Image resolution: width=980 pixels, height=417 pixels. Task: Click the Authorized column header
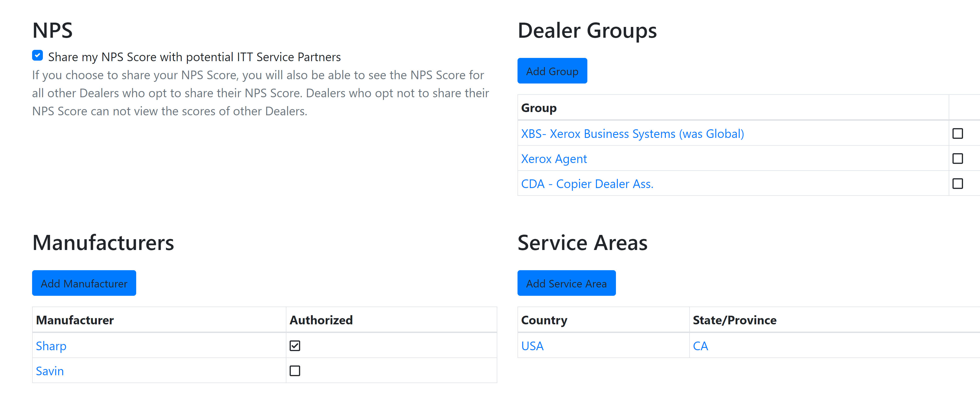pos(321,320)
